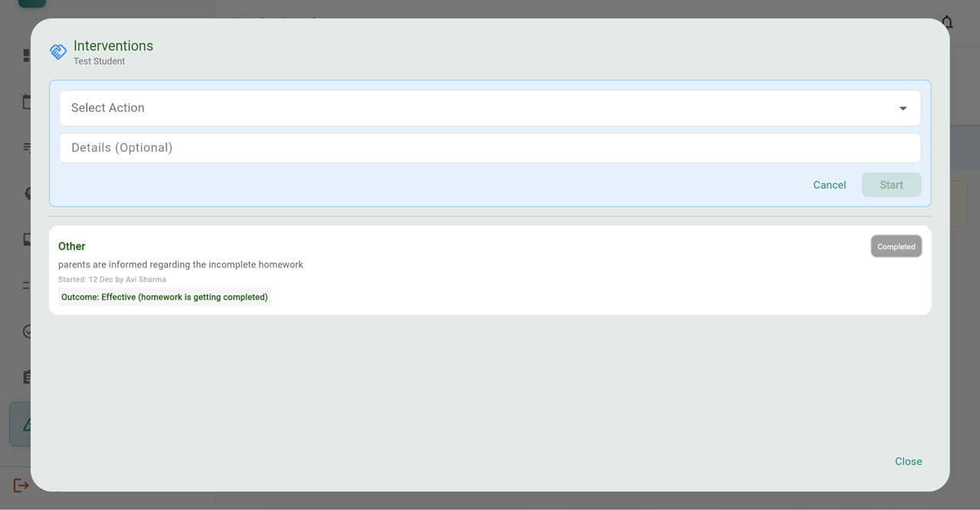Open the calendar icon in sidebar
Screen dimensions: 980x510
pos(27,102)
